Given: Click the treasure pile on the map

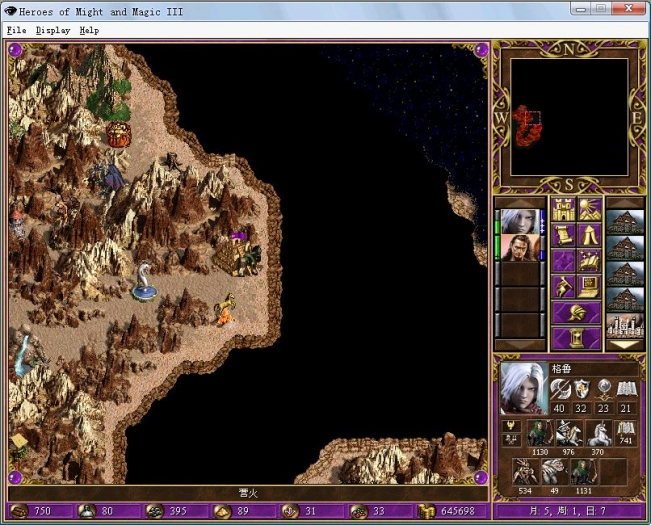Looking at the screenshot, I should [118, 134].
